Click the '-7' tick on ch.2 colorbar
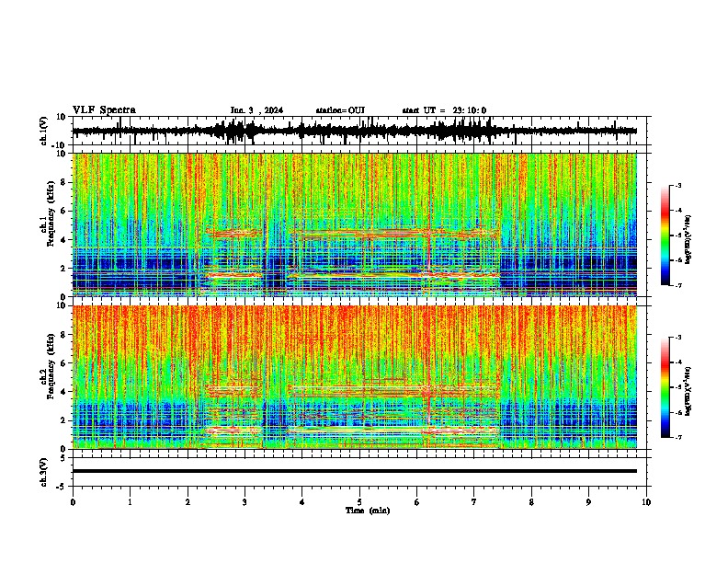The image size is (728, 563). pos(677,438)
